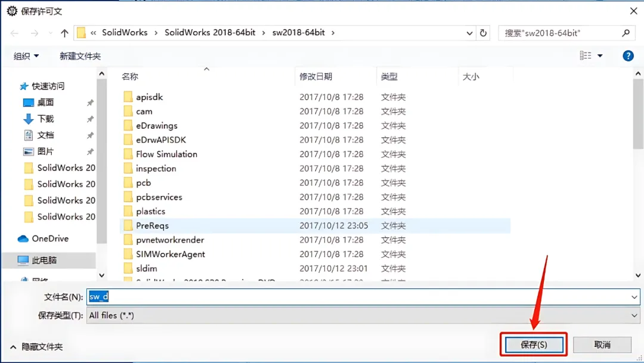Open view options dropdown arrow
Viewport: 644px width, 363px height.
tap(600, 56)
